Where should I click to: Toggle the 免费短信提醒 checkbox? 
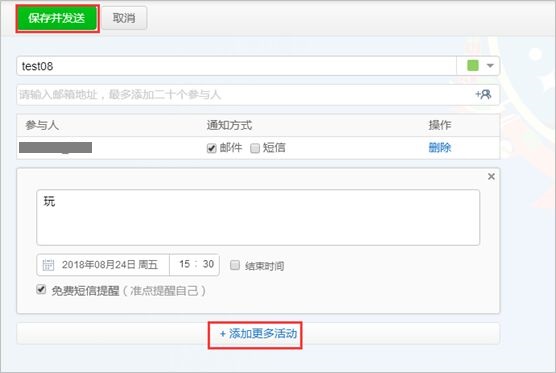coord(41,290)
